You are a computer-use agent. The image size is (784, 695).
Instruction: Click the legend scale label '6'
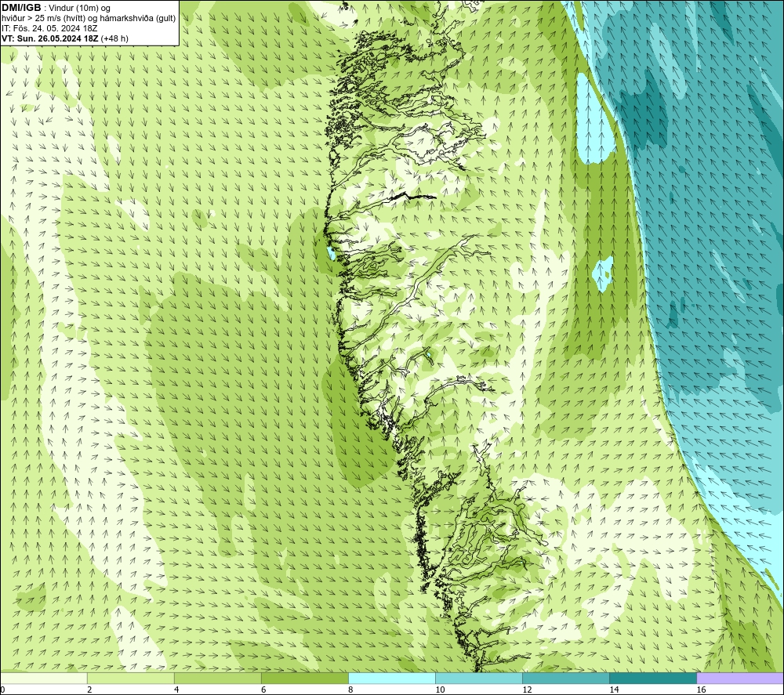[263, 690]
